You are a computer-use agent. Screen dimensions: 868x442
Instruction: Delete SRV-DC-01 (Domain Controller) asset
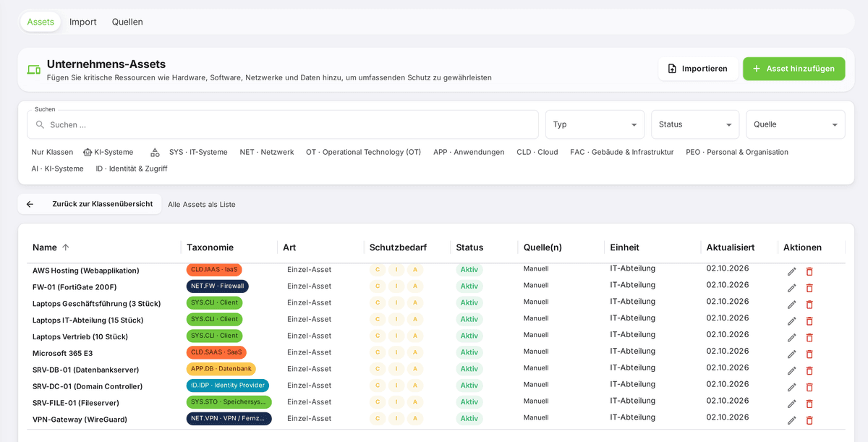point(809,388)
